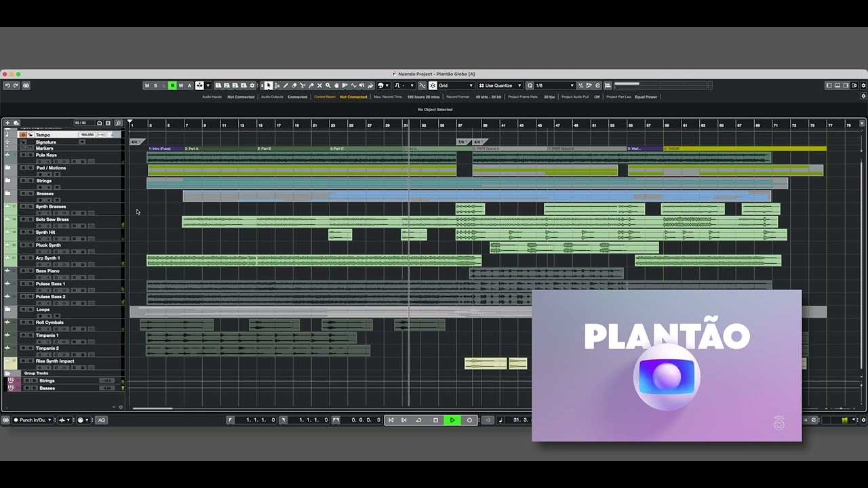Select the Intro (Pulse) marker
Viewport: 868px width, 488px height.
coord(166,148)
